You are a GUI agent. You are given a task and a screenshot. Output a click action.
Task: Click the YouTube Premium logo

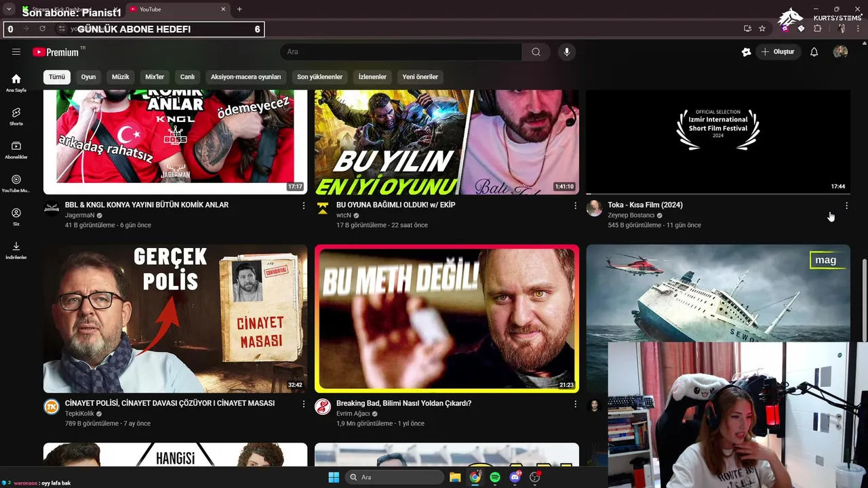click(56, 52)
